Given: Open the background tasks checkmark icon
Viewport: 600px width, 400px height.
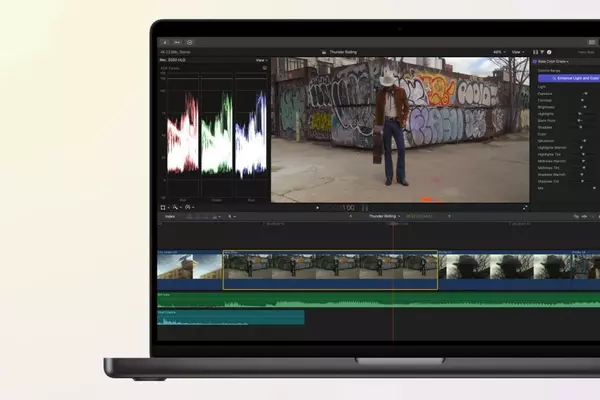Looking at the screenshot, I should [189, 42].
